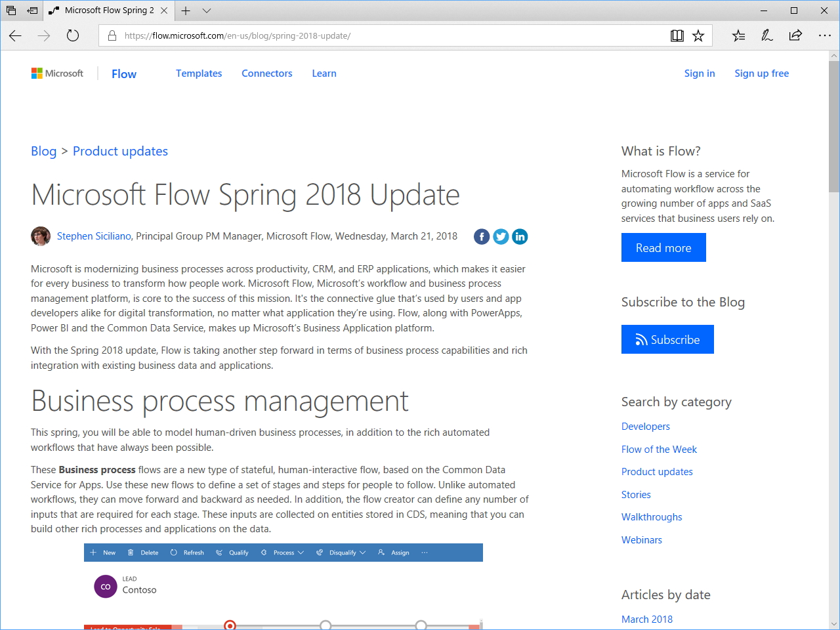Click the Microsoft logo
The height and width of the screenshot is (630, 840).
point(57,73)
